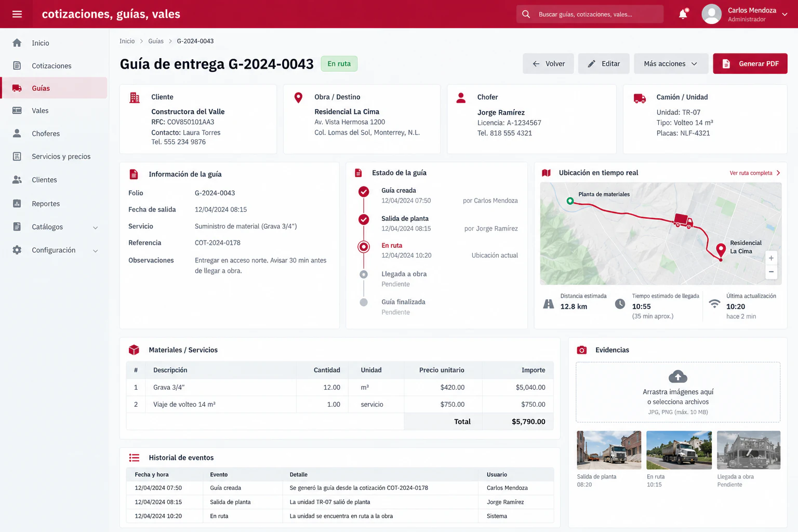Zoom in on the map

[x=771, y=258]
